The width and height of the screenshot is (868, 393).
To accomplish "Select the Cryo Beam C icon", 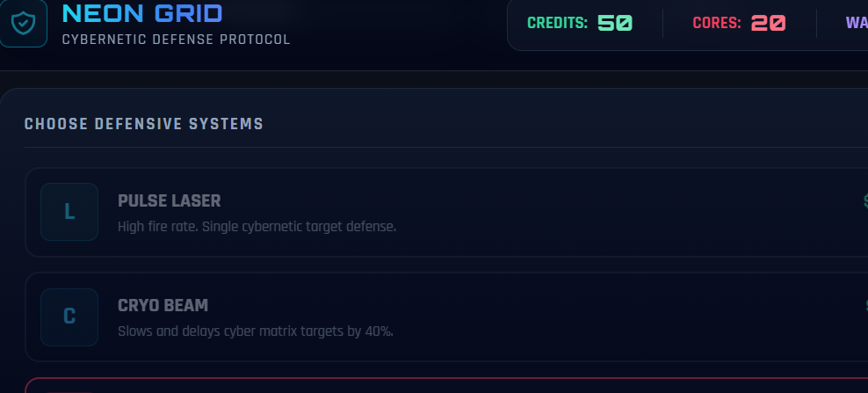I will pos(69,317).
